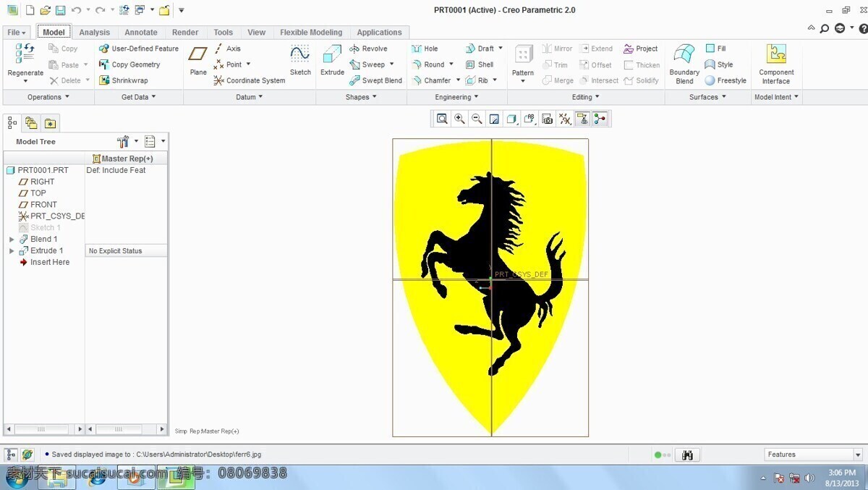Zoom in using the graphics toolbar
The image size is (868, 490).
pyautogui.click(x=459, y=119)
